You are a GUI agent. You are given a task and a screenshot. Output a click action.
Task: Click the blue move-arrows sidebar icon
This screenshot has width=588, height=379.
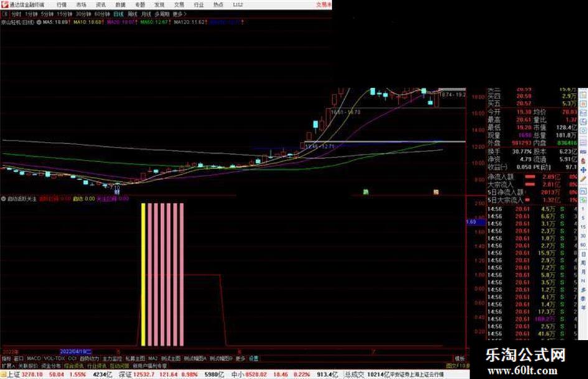(584, 170)
